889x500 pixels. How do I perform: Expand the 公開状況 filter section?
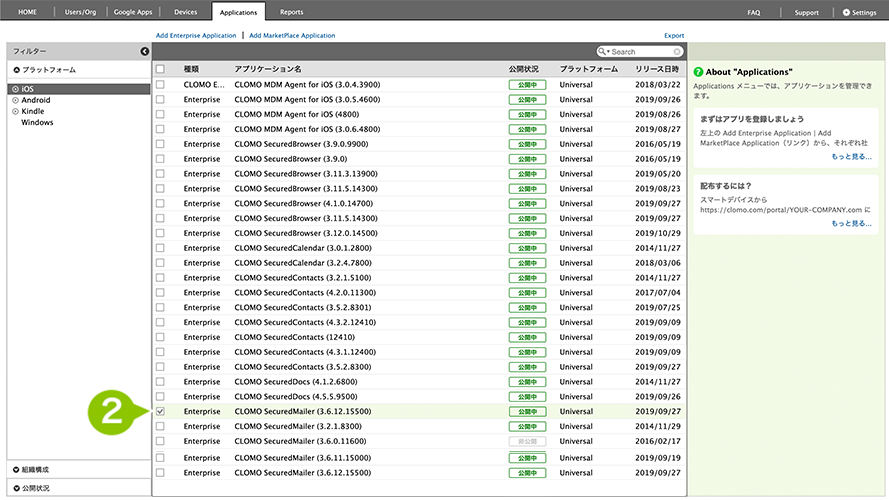point(16,488)
